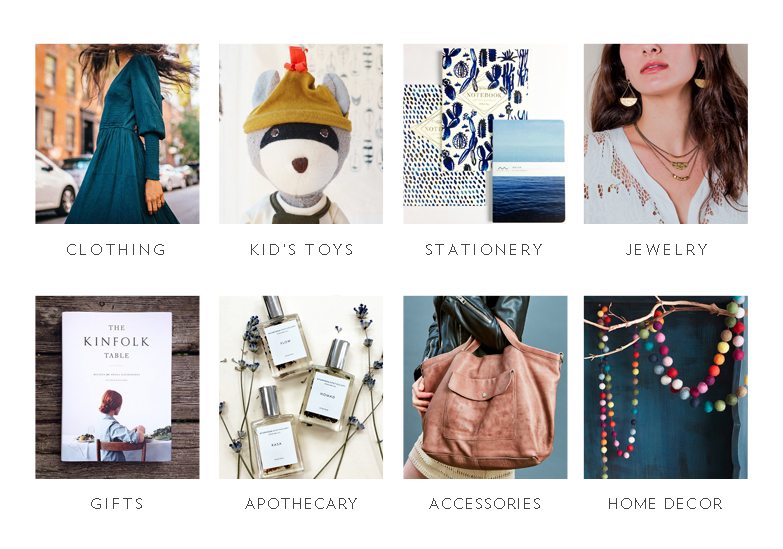Click the gold crescent earring

click(628, 95)
